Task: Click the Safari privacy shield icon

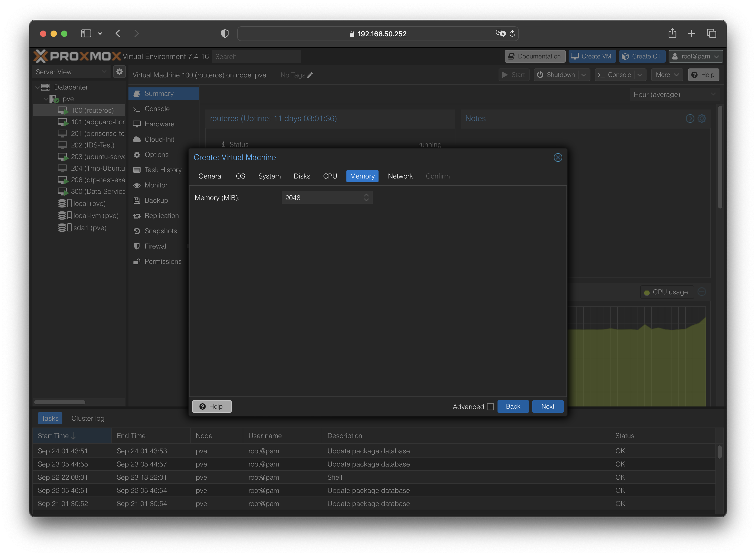Action: coord(225,34)
